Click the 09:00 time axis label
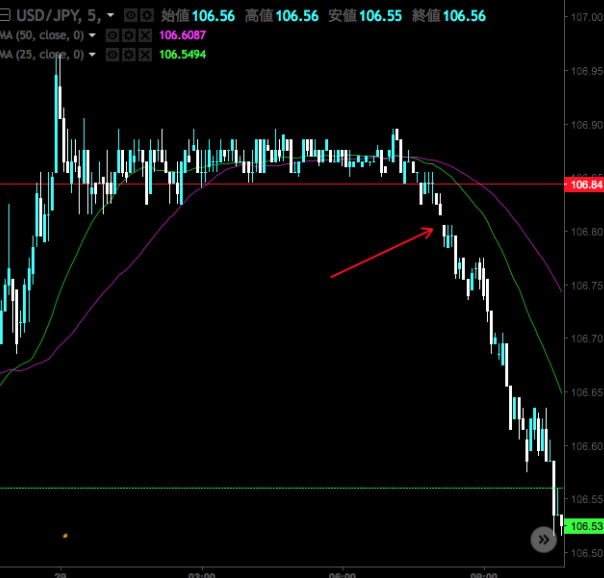 [484, 575]
